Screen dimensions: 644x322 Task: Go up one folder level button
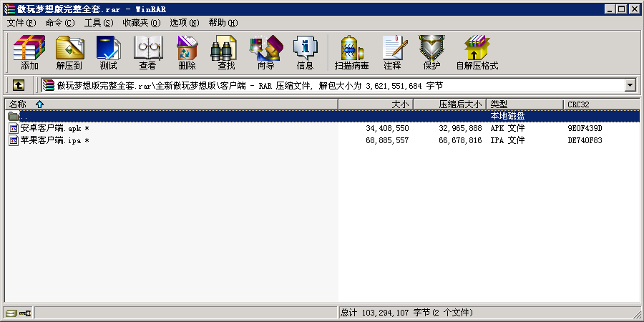pyautogui.click(x=19, y=85)
